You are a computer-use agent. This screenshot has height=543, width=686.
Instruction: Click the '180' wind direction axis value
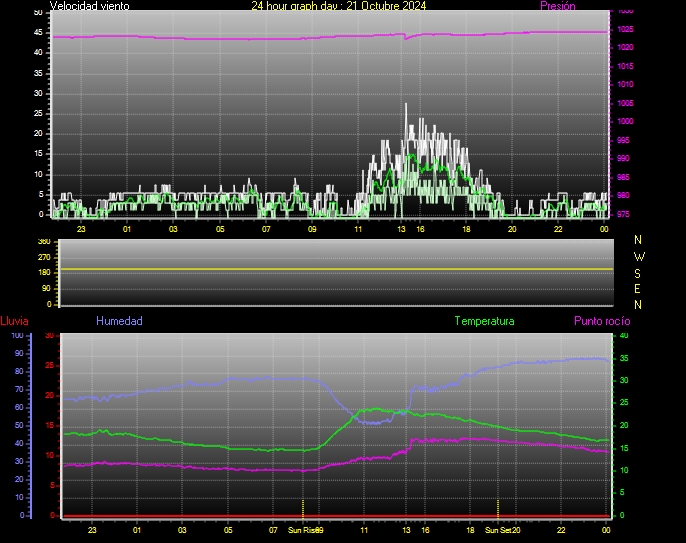point(44,273)
